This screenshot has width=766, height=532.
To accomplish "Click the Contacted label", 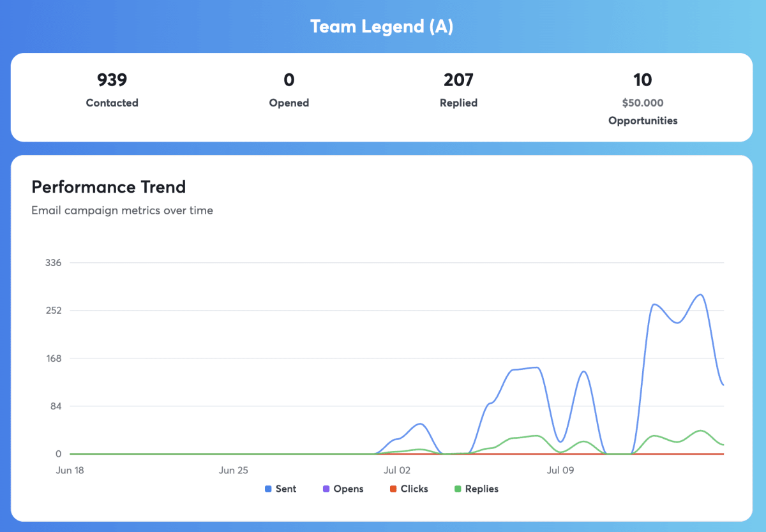I will [112, 103].
